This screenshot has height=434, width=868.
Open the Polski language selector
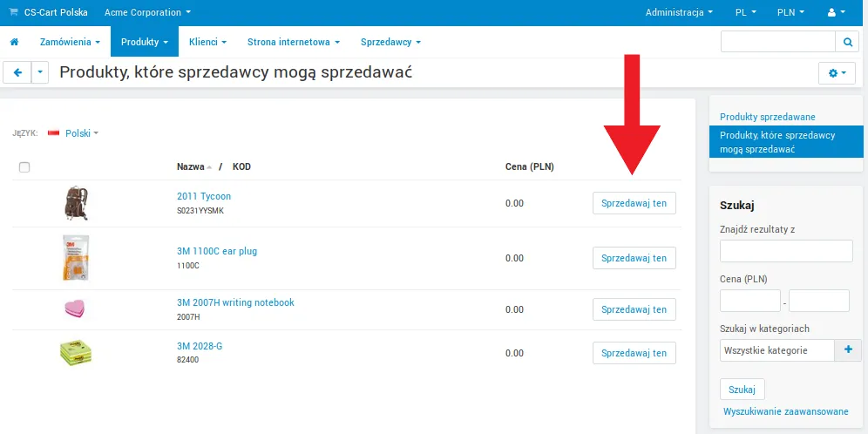(81, 133)
